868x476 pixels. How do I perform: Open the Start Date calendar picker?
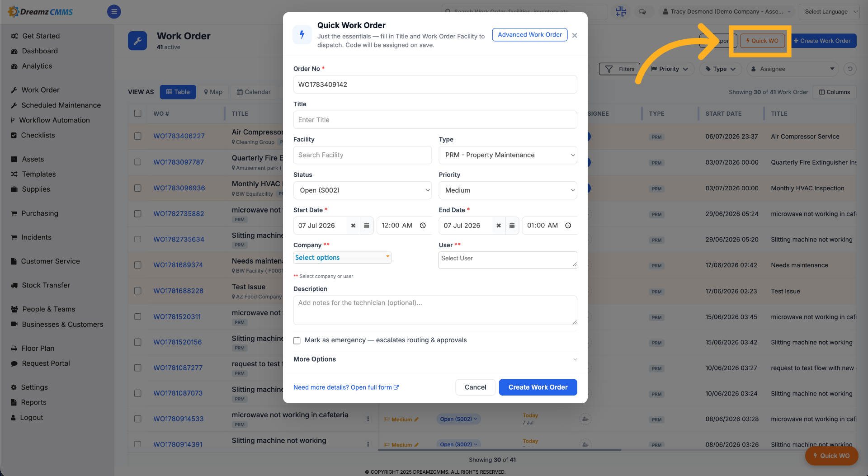point(367,226)
